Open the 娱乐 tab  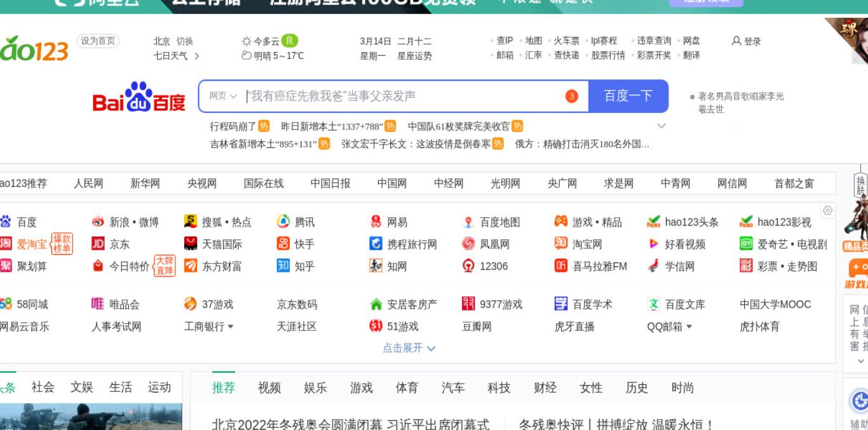tap(315, 387)
